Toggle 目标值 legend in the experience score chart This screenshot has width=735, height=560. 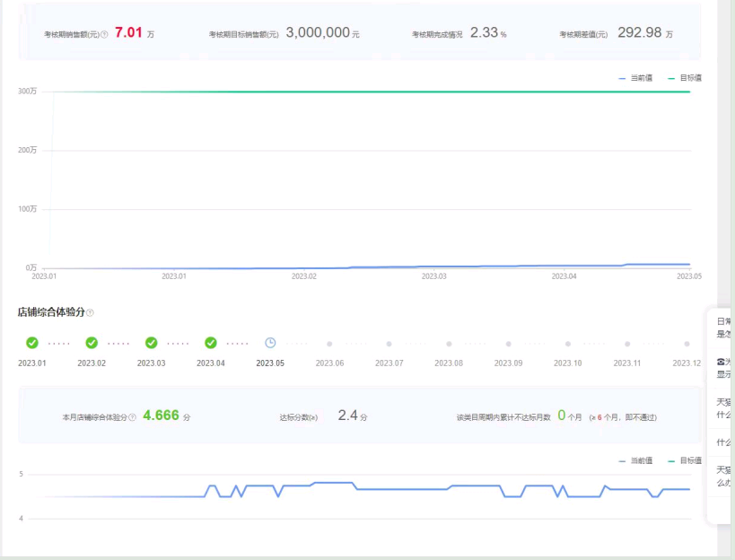tap(685, 461)
